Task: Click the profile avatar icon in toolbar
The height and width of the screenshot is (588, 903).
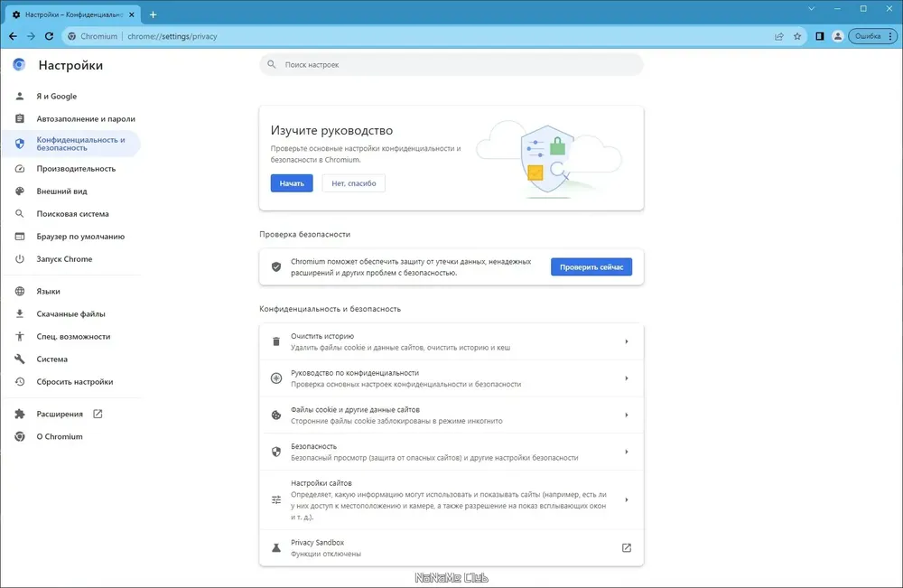Action: tap(838, 36)
